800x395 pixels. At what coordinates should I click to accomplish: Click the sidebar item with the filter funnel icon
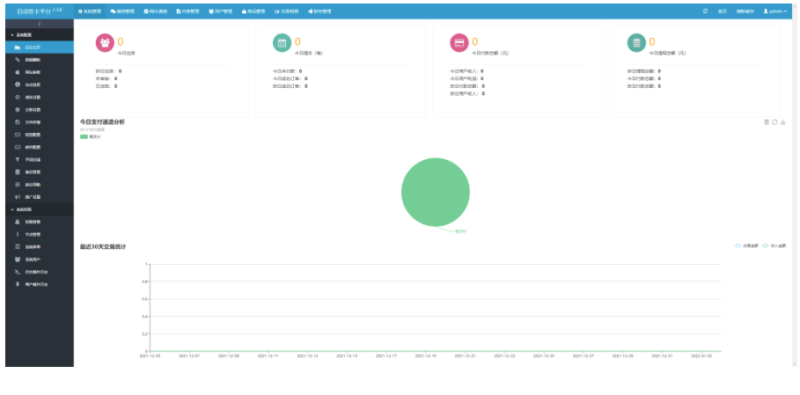click(39, 159)
